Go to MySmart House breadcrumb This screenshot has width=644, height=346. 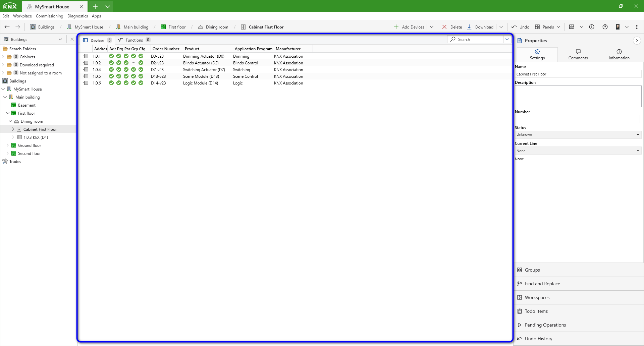[85, 27]
